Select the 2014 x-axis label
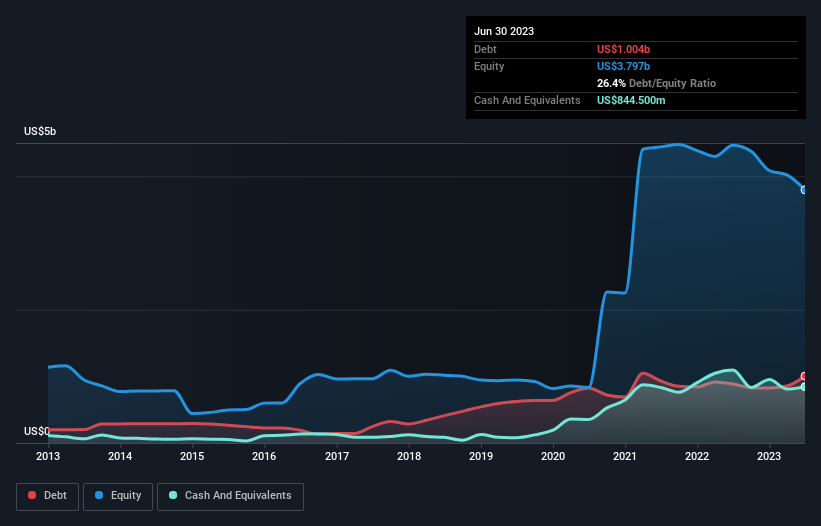Image resolution: width=821 pixels, height=526 pixels. tap(120, 456)
